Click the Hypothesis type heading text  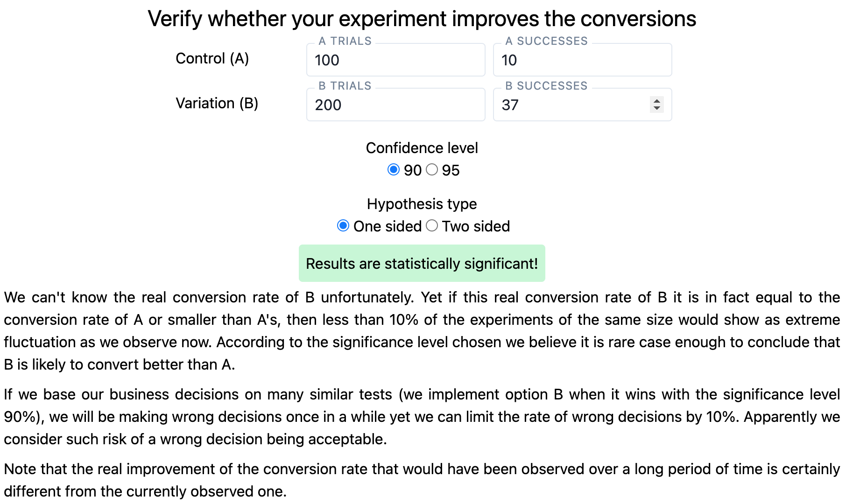coord(422,204)
